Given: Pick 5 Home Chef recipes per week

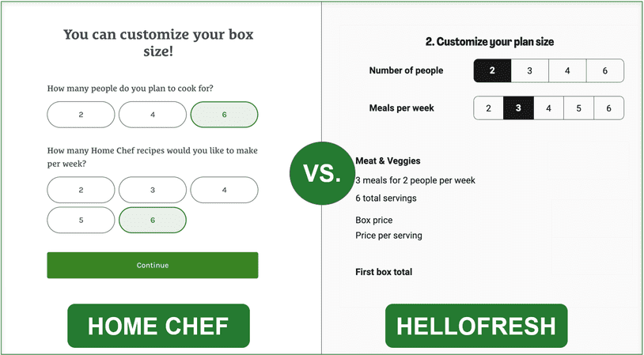Looking at the screenshot, I should 81,221.
